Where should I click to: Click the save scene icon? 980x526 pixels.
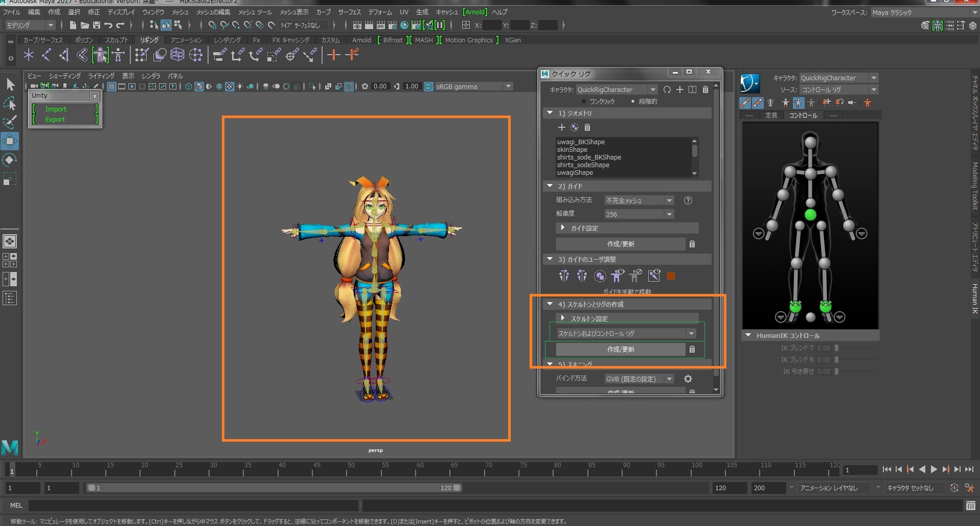click(x=96, y=25)
